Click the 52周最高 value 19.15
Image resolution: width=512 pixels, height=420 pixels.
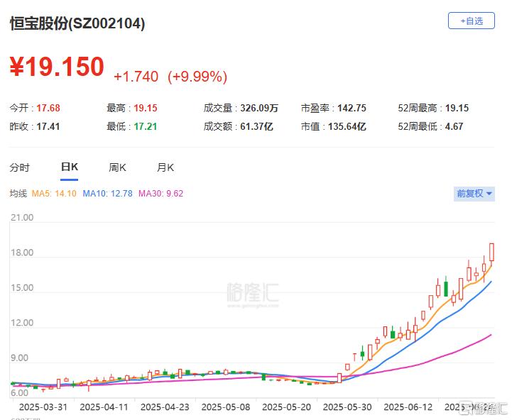click(457, 108)
